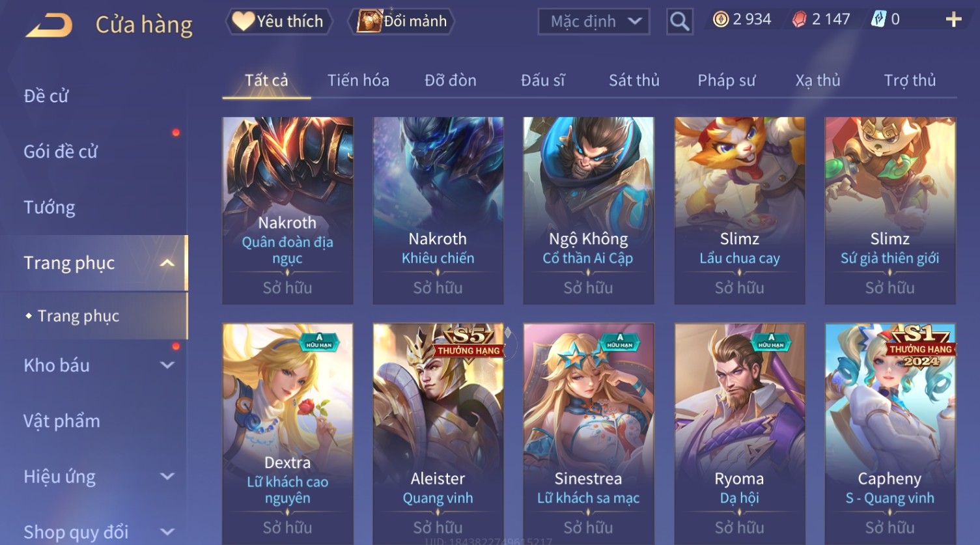
Task: Open the Tướng sidebar menu
Action: tap(49, 208)
